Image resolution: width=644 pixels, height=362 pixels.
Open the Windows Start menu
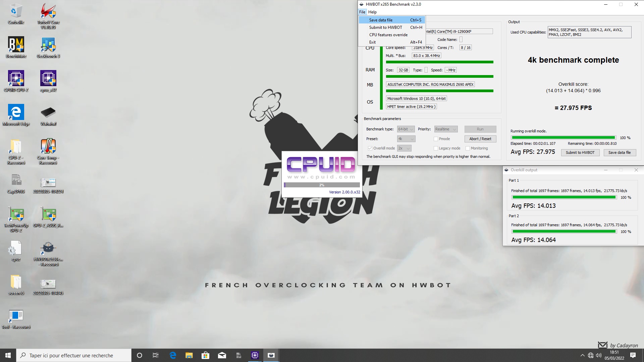coord(8,355)
